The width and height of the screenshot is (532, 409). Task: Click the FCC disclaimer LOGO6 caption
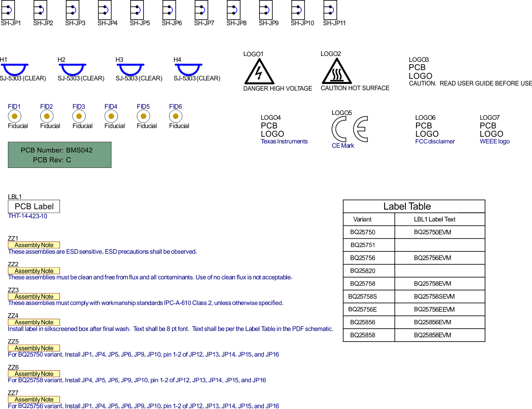point(435,141)
